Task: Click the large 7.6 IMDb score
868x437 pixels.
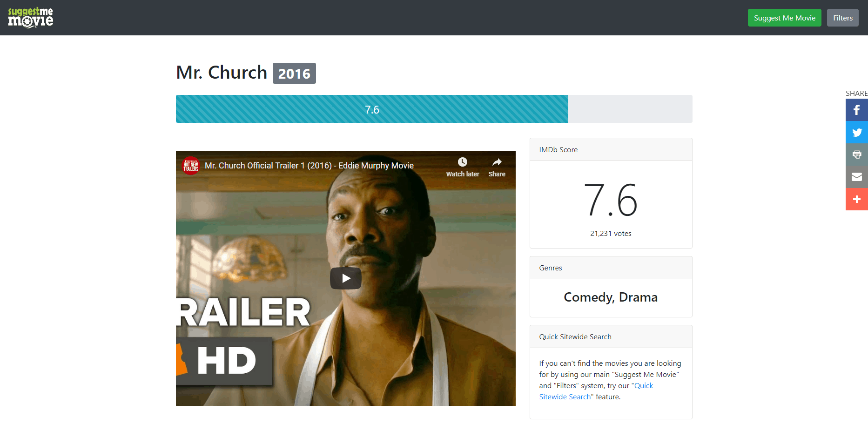Action: pyautogui.click(x=611, y=201)
